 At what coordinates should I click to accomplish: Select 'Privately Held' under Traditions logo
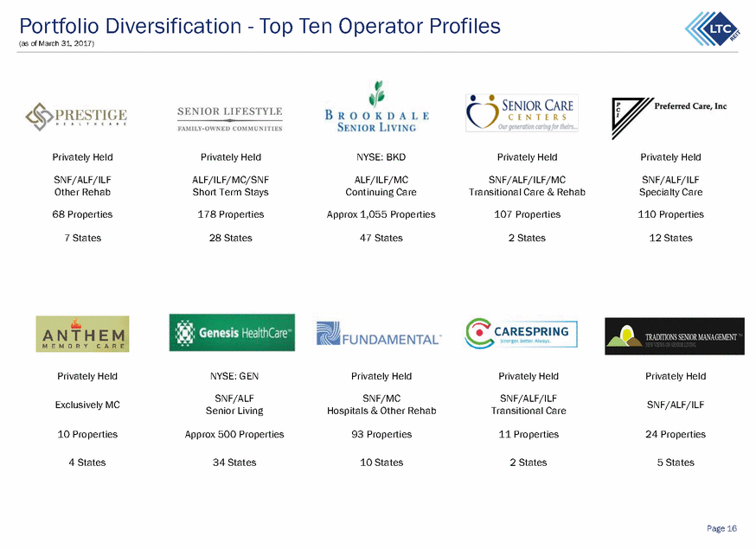pos(676,376)
